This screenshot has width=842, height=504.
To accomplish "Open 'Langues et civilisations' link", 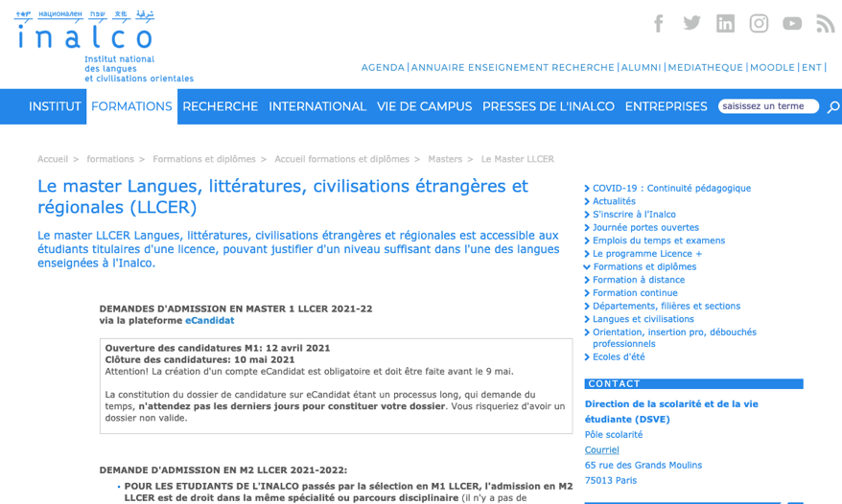I will [643, 319].
